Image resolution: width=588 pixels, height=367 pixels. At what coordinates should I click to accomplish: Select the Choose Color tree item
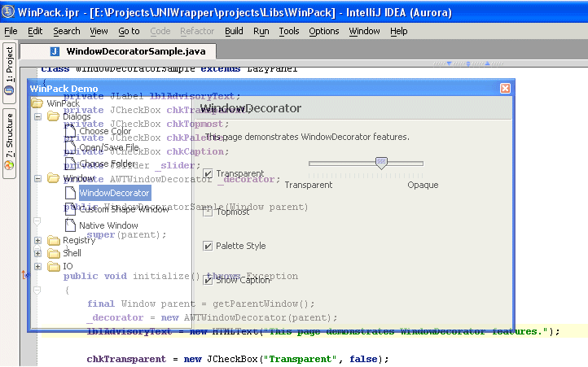pyautogui.click(x=105, y=131)
